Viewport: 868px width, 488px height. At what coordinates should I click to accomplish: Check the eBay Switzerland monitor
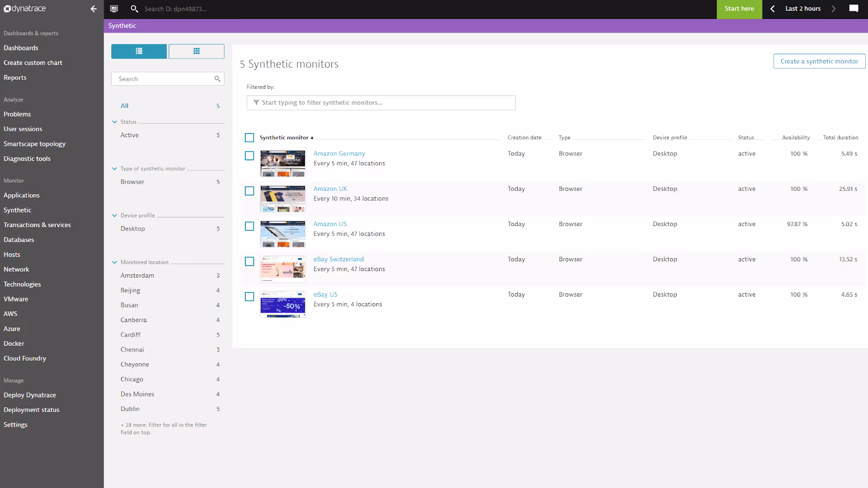250,261
